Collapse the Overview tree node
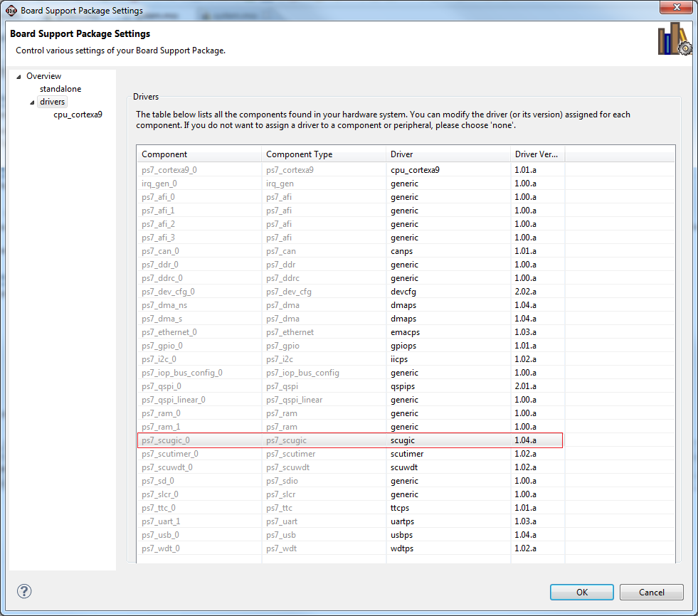Image resolution: width=698 pixels, height=616 pixels. 18,77
